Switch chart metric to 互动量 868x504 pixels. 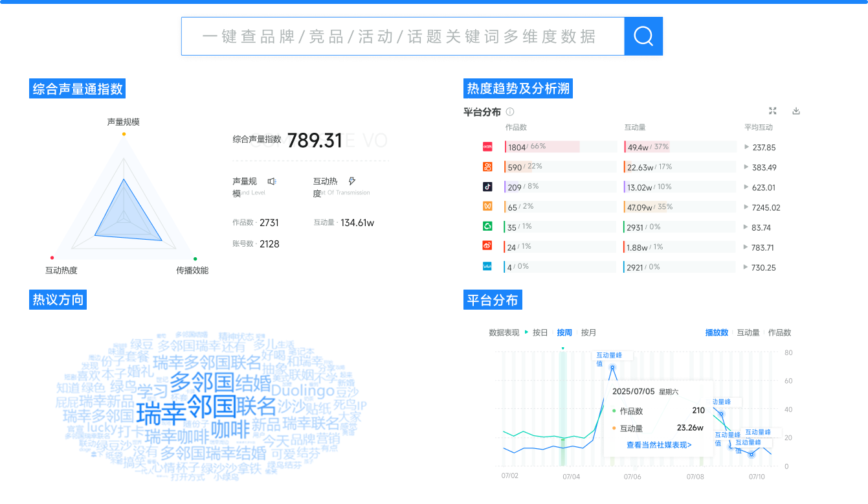click(748, 332)
